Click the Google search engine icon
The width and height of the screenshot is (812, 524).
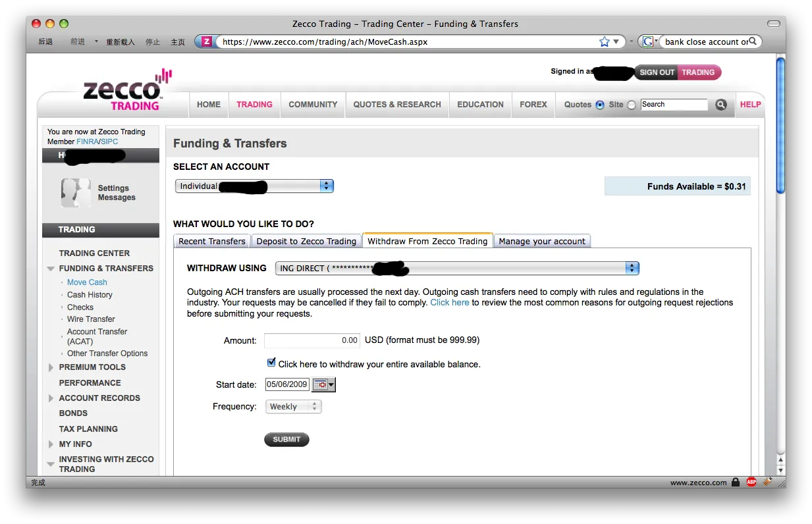(x=648, y=41)
